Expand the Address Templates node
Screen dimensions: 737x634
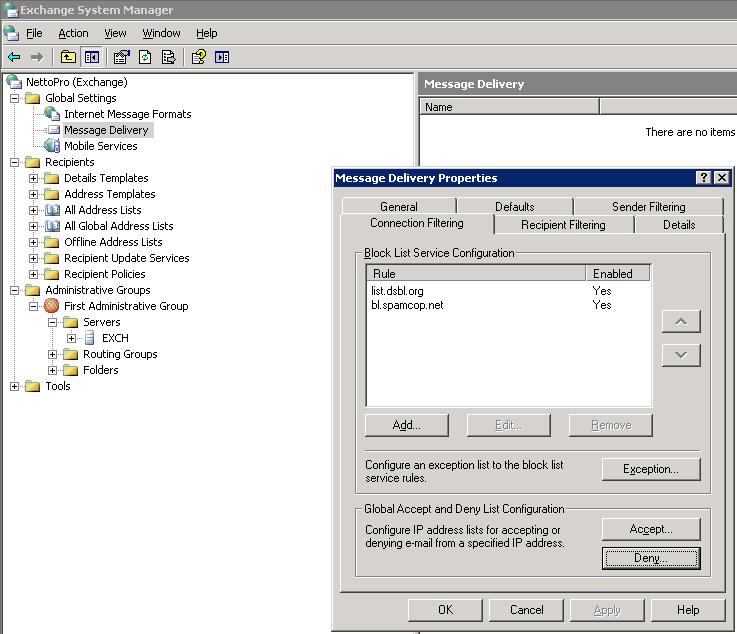(33, 194)
